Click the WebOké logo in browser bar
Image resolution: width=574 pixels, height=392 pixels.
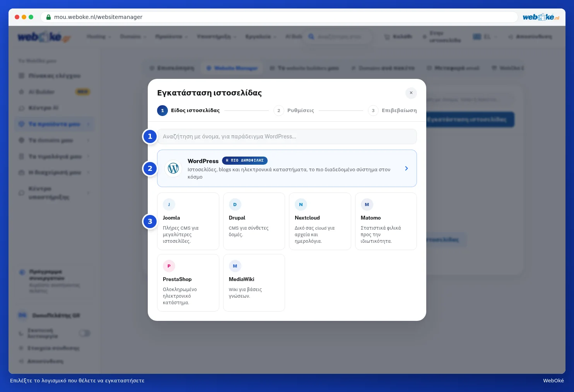click(x=541, y=17)
